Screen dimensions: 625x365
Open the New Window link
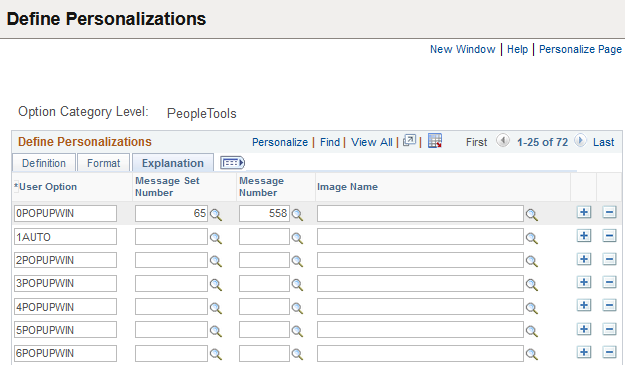pos(462,49)
